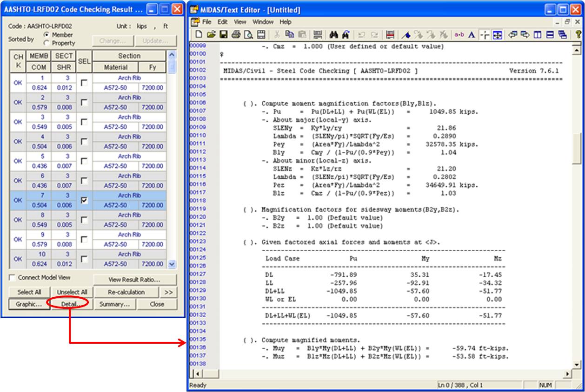Click the Copy icon in the toolbar
This screenshot has width=585, height=392.
coord(289,34)
